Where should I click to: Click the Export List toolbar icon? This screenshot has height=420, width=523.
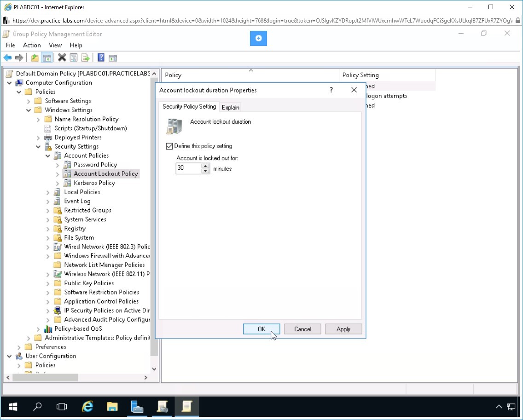point(85,58)
